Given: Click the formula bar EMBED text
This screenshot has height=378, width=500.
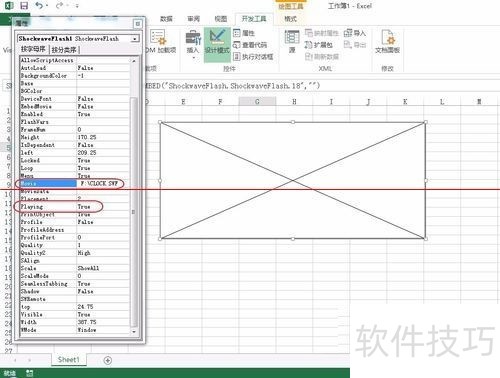Looking at the screenshot, I should tap(232, 86).
